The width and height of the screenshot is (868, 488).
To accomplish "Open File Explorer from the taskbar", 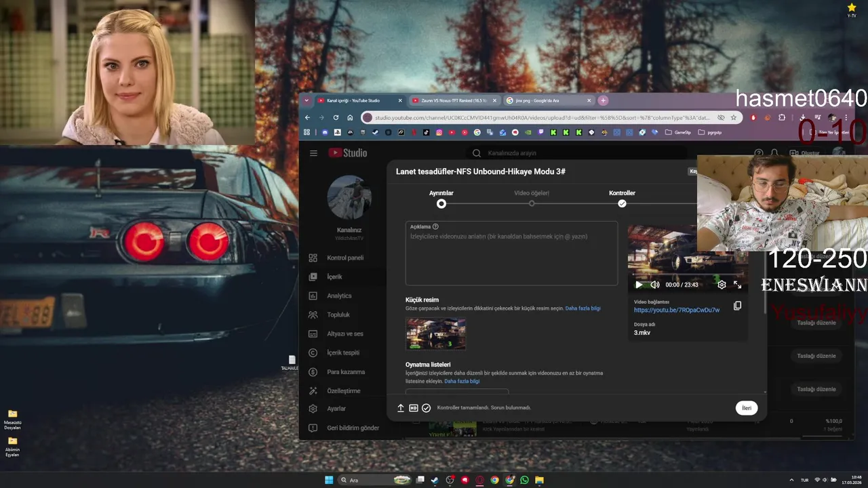I will [539, 480].
